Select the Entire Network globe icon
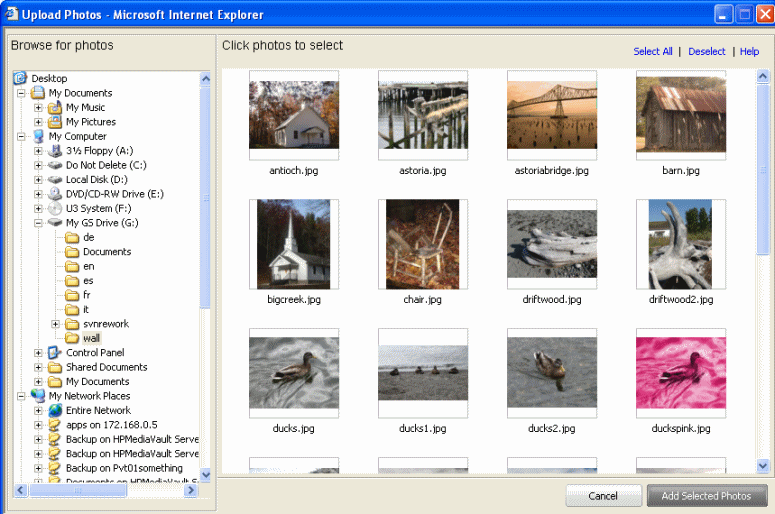 (x=55, y=410)
